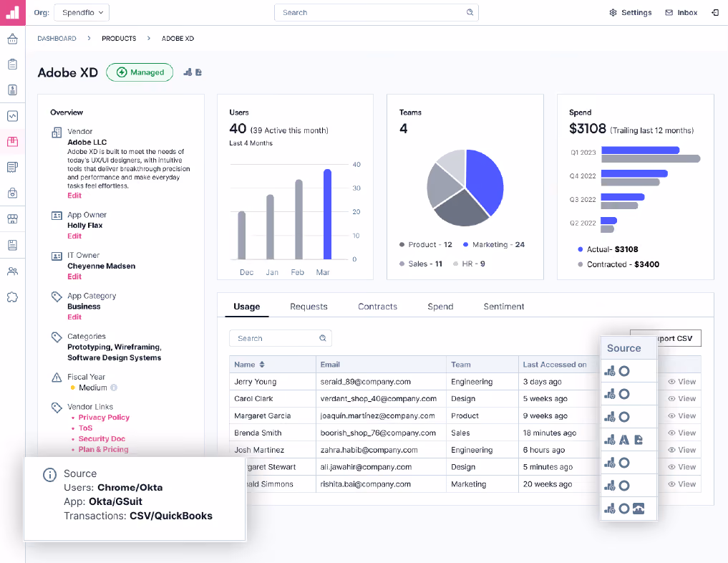Click the info circle icon in Source tooltip

coord(49,475)
